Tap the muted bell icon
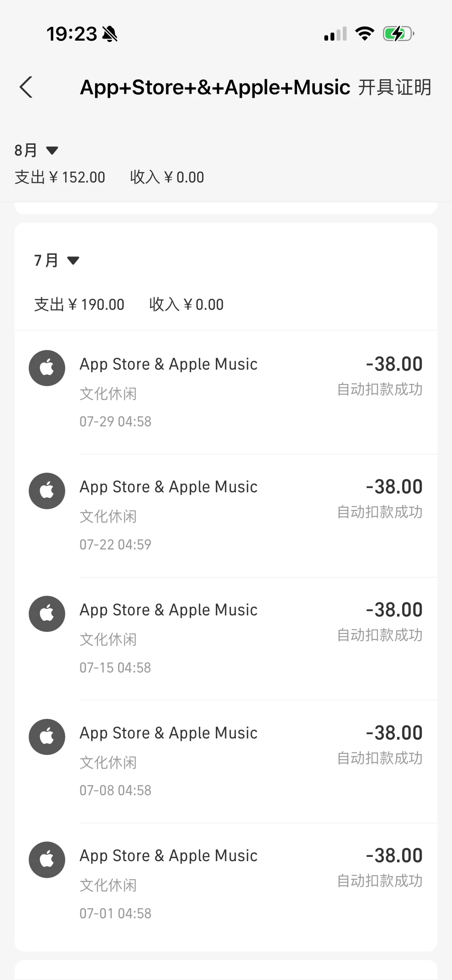This screenshot has height=980, width=452. pyautogui.click(x=110, y=34)
